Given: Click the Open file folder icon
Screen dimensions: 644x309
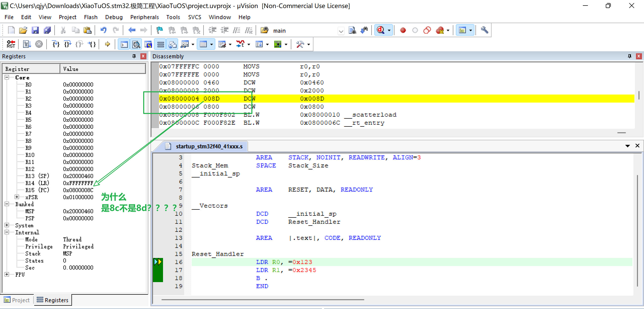Looking at the screenshot, I should 23,30.
